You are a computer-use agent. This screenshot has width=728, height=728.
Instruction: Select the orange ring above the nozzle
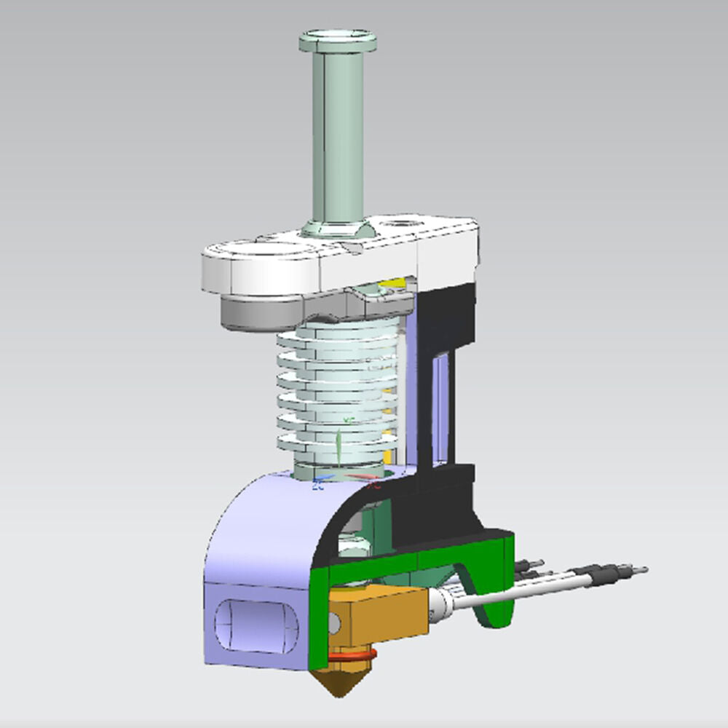click(352, 656)
